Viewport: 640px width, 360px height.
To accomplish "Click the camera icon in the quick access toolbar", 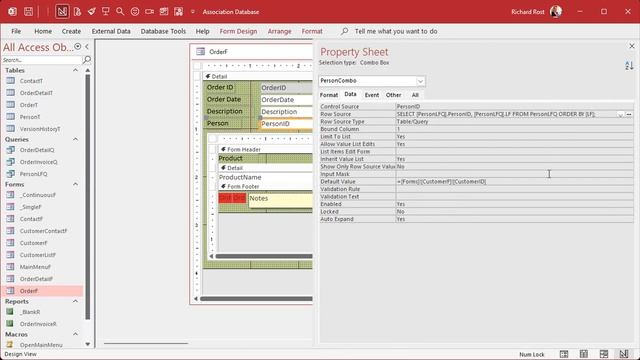I will click(149, 12).
